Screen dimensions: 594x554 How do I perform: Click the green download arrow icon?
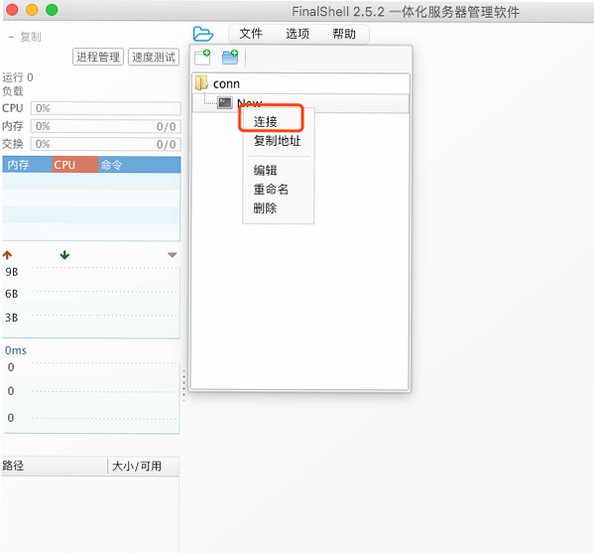65,255
